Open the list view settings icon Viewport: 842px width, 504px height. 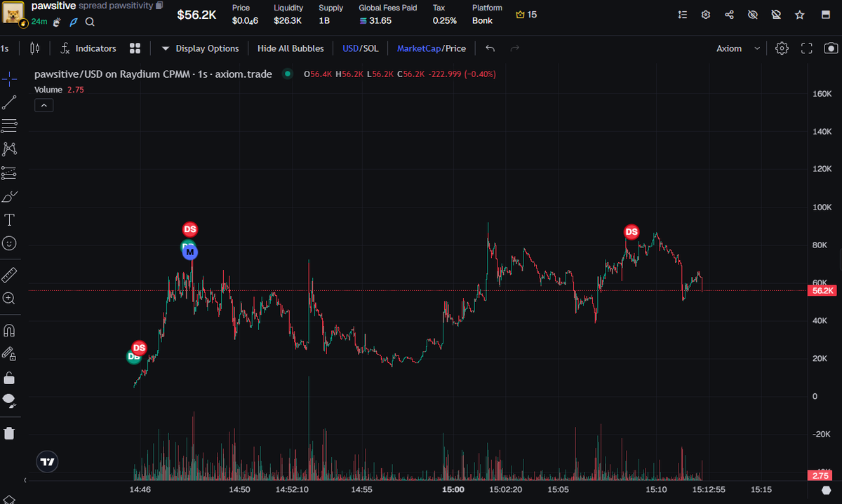tap(683, 14)
